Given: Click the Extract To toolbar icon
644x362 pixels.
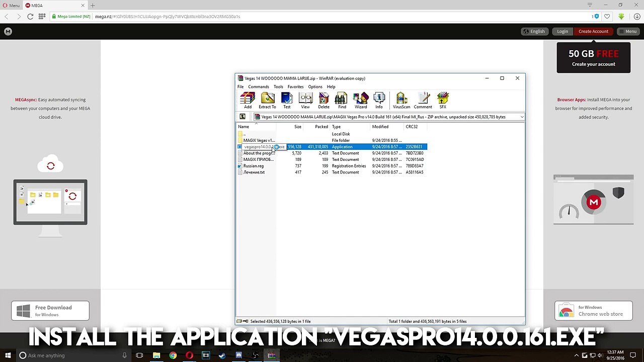Looking at the screenshot, I should pos(267,101).
